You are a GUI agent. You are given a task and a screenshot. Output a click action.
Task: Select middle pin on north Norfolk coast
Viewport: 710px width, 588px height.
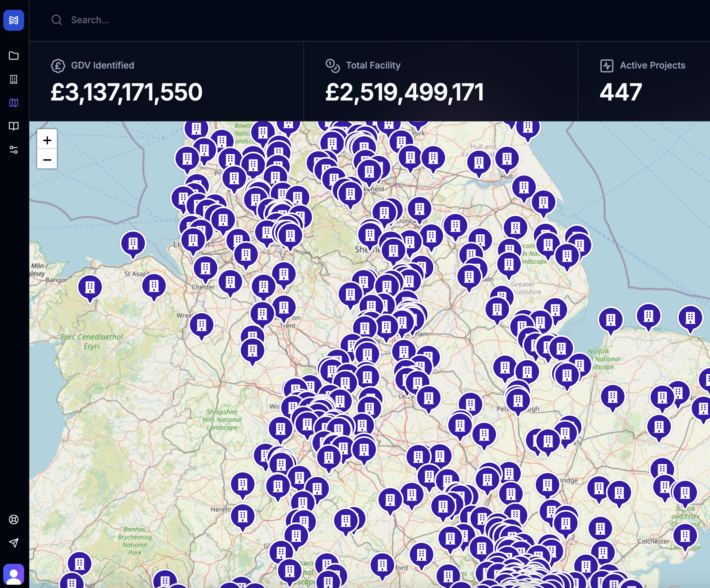(x=648, y=317)
